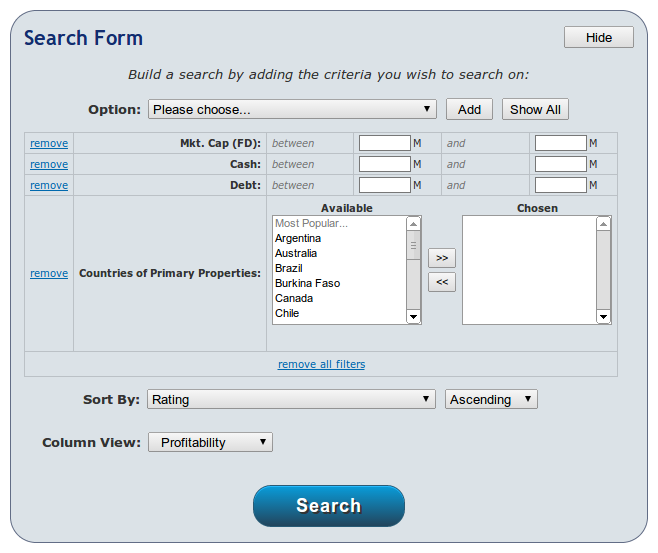Expand the Ascending order dropdown
Screen dimensions: 658x553
(491, 399)
